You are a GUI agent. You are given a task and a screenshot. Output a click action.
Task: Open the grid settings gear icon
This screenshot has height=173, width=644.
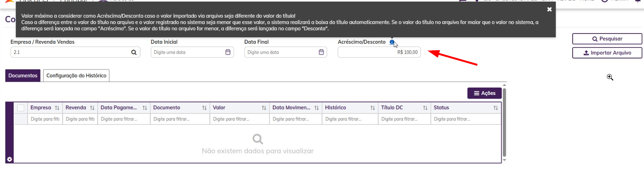(9, 159)
